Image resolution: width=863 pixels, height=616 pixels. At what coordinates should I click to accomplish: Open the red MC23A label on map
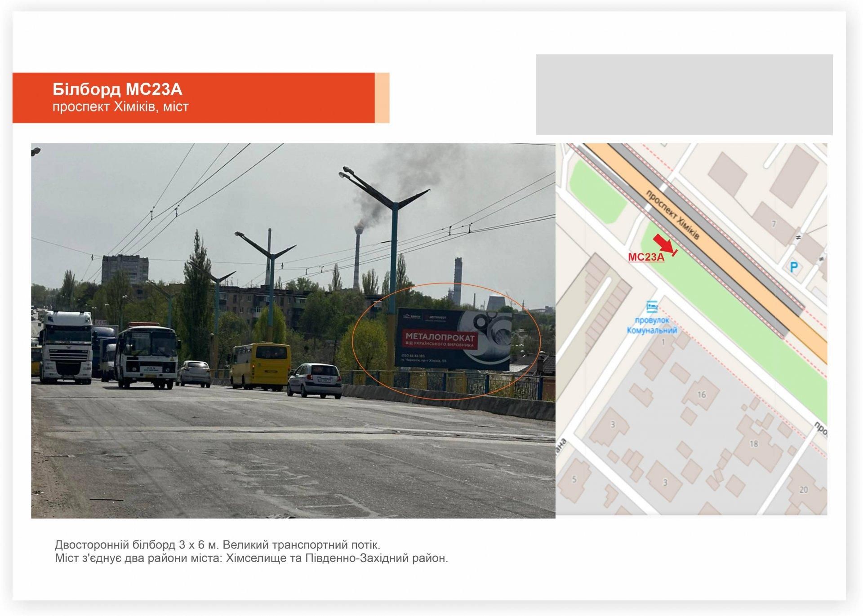click(x=646, y=257)
